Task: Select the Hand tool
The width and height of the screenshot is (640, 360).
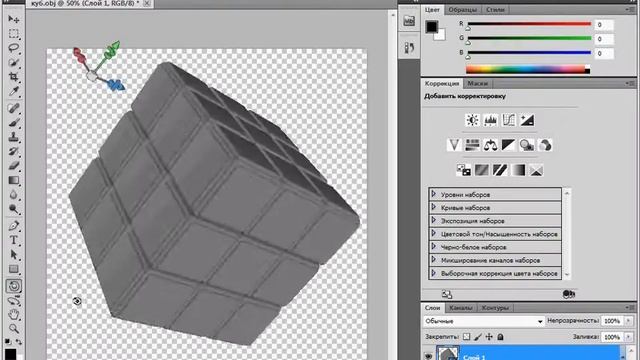Action: pyautogui.click(x=13, y=315)
